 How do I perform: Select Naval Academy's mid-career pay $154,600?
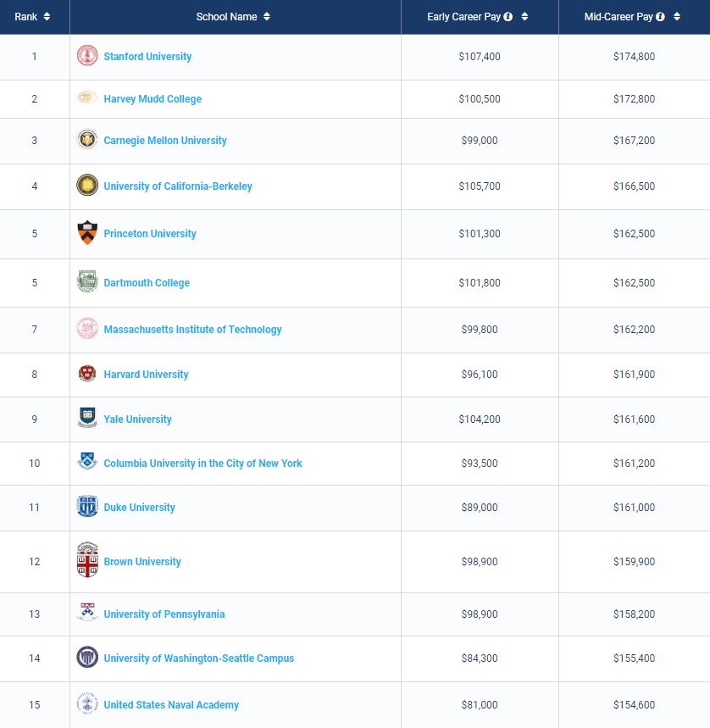634,705
